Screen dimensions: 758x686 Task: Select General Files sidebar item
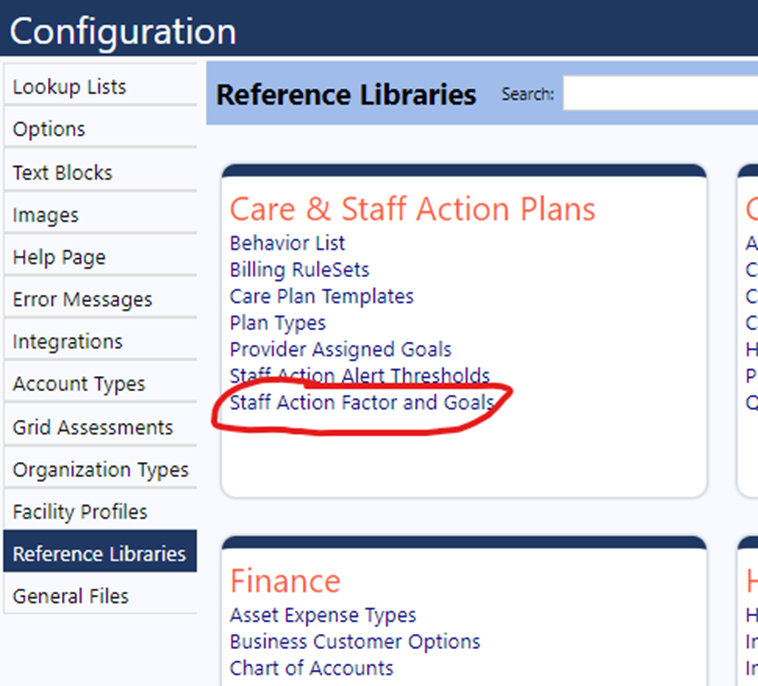[x=100, y=596]
